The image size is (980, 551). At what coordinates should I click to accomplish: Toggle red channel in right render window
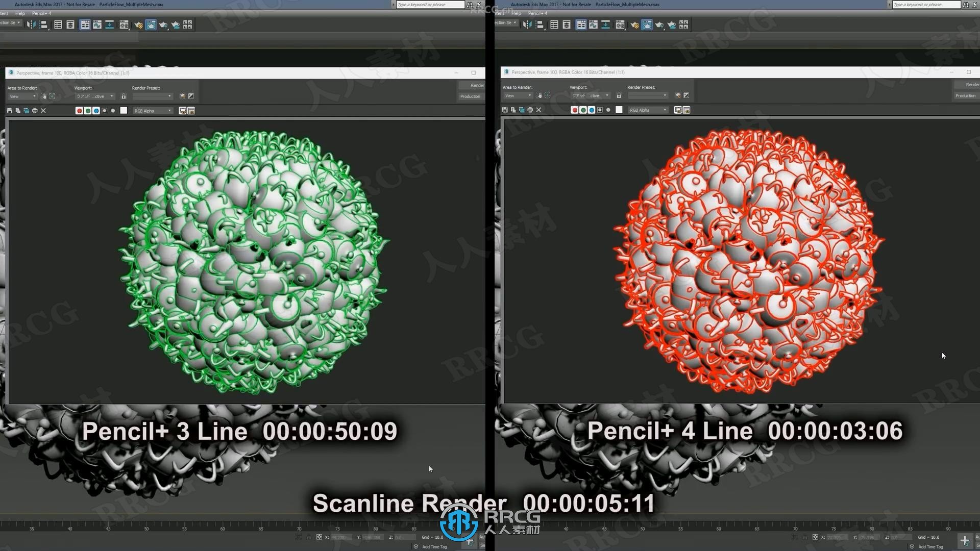(575, 110)
